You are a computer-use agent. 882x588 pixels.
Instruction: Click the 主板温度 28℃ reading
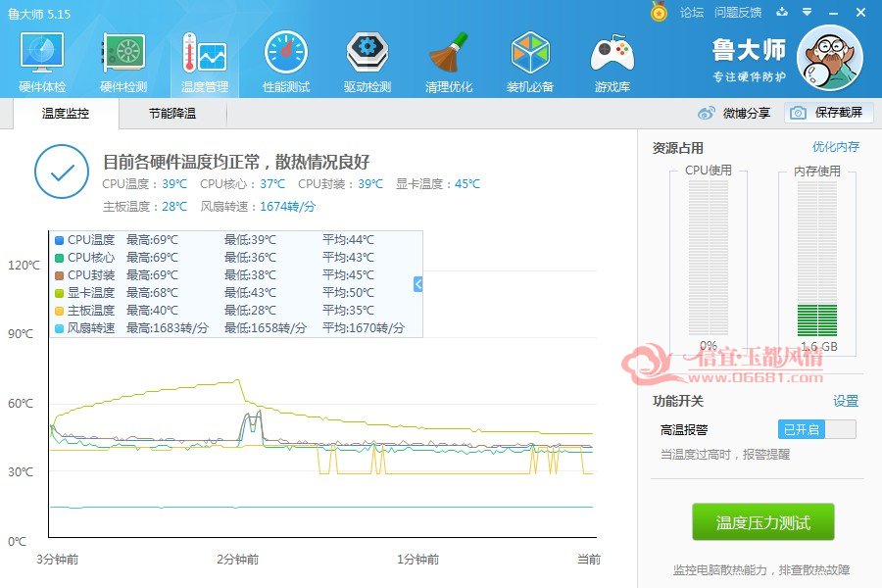point(145,207)
